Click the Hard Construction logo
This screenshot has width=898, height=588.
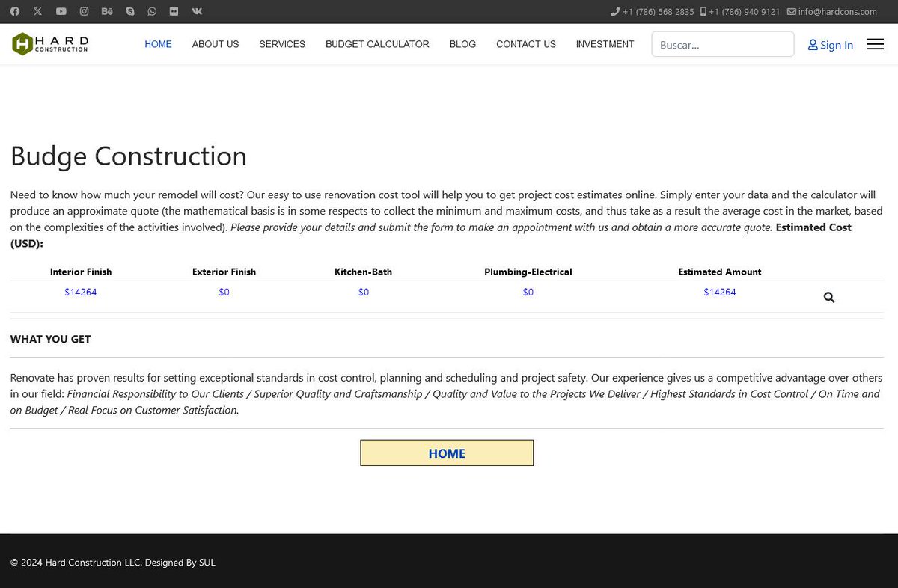(50, 44)
